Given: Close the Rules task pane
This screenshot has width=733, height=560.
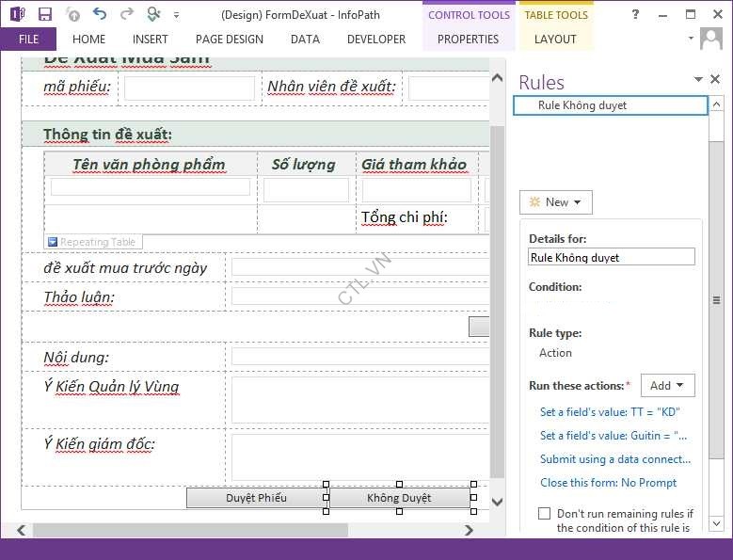Looking at the screenshot, I should pos(715,80).
